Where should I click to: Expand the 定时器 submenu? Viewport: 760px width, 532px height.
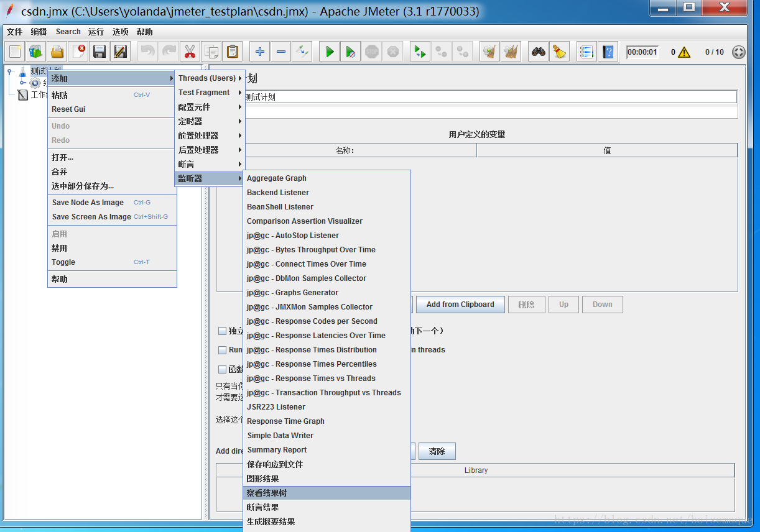pos(210,121)
